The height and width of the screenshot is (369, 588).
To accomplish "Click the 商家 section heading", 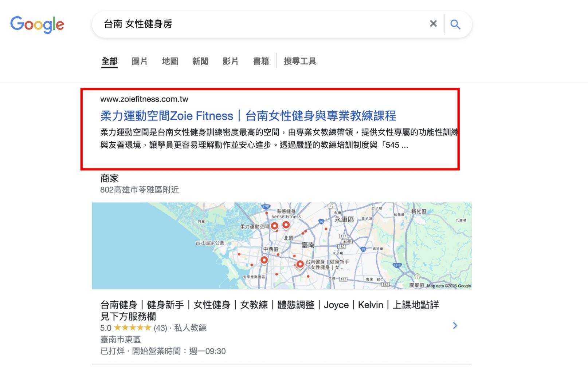I will [109, 178].
